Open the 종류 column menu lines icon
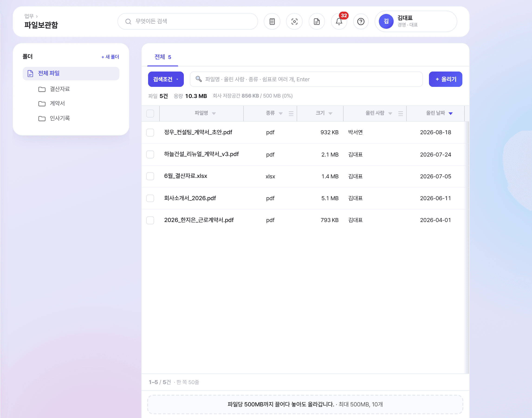The width and height of the screenshot is (532, 418). point(291,113)
